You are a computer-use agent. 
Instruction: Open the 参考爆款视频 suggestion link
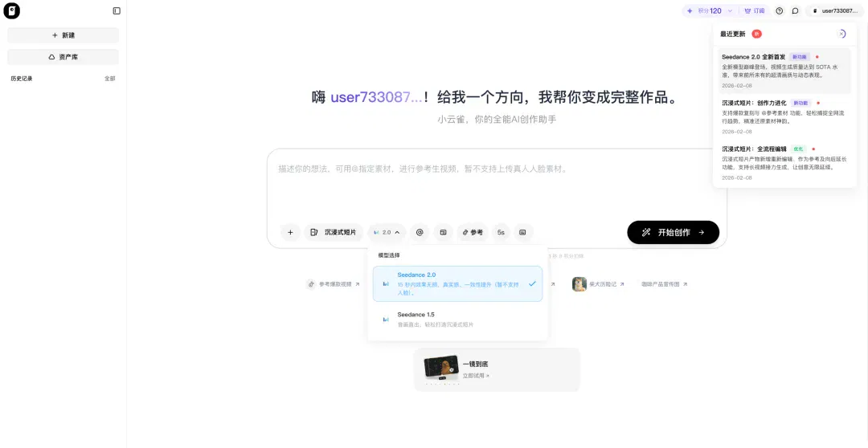coord(333,284)
